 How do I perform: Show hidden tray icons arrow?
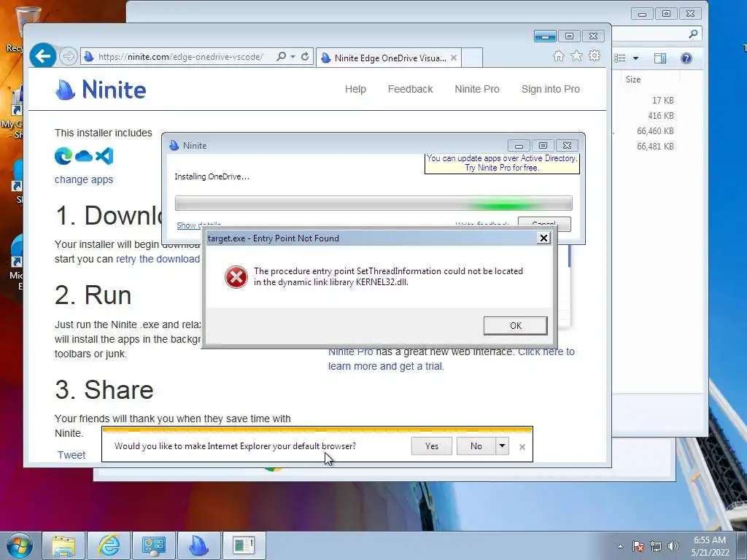620,546
